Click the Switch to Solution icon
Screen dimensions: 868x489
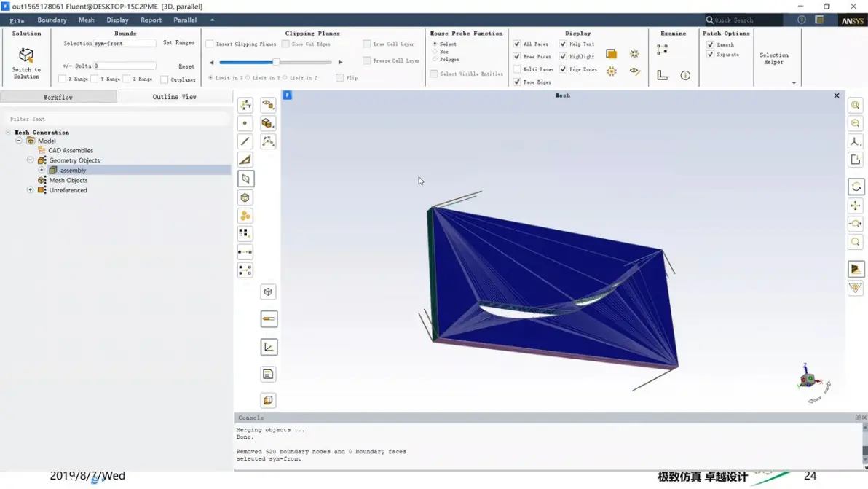[26, 55]
